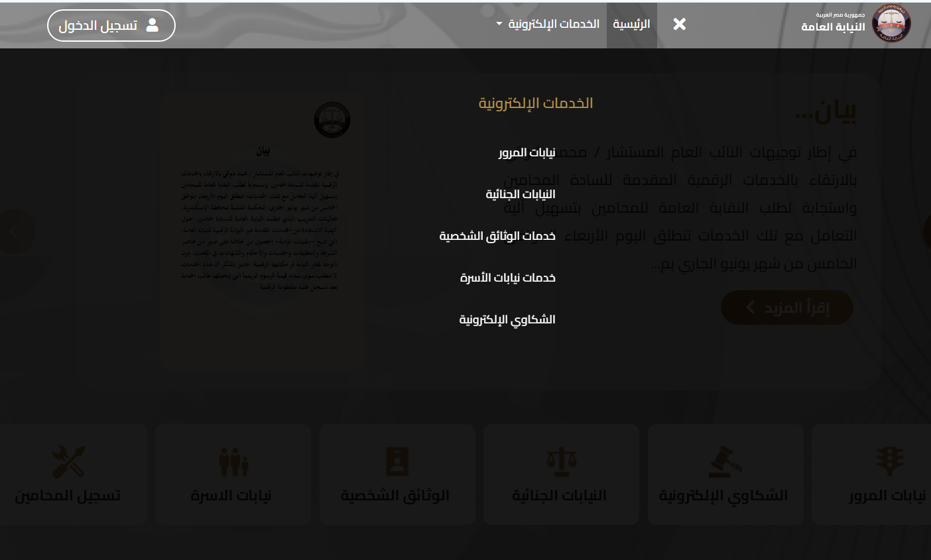This screenshot has width=931, height=560.
Task: Click the إقرأ المزيد read more button
Action: click(x=786, y=308)
